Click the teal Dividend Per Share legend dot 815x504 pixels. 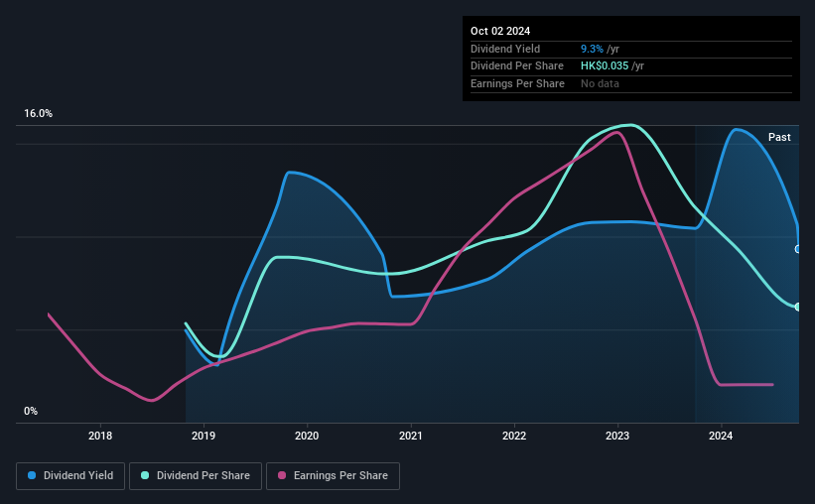[x=145, y=475]
